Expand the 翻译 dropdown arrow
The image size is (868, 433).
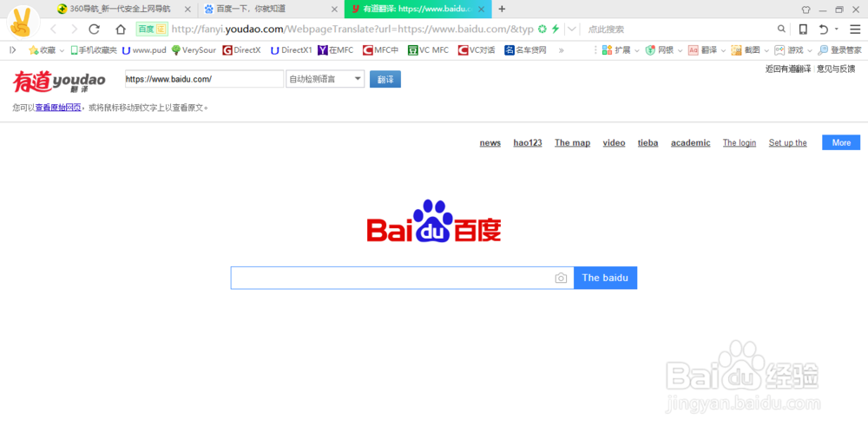(723, 50)
